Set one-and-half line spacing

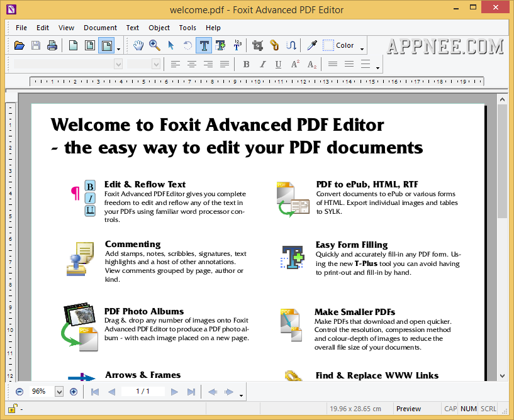(x=349, y=64)
